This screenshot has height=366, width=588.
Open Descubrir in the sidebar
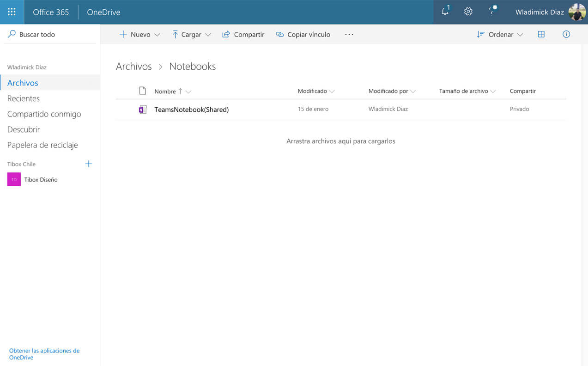(x=24, y=129)
